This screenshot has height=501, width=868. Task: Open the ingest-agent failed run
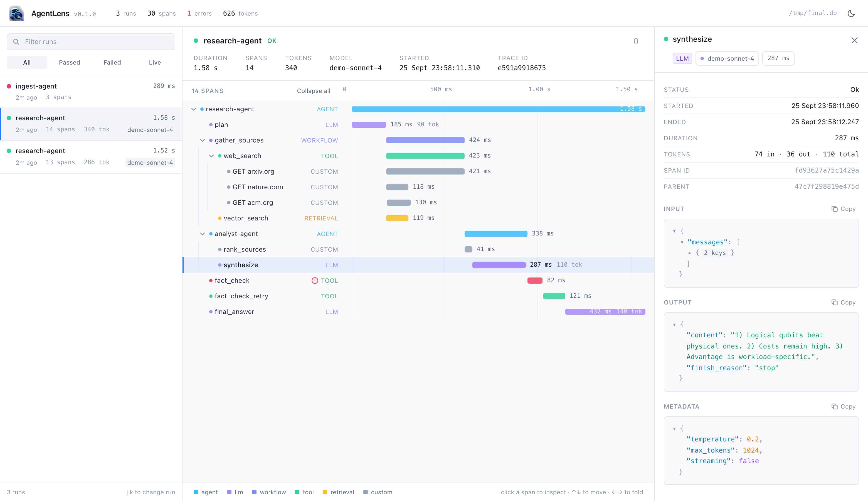[x=91, y=92]
